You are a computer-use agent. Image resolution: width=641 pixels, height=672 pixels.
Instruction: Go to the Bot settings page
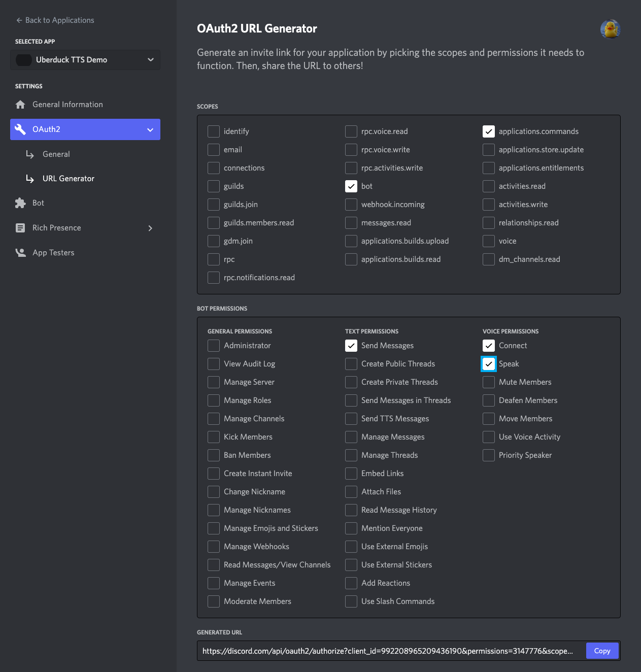coord(85,203)
